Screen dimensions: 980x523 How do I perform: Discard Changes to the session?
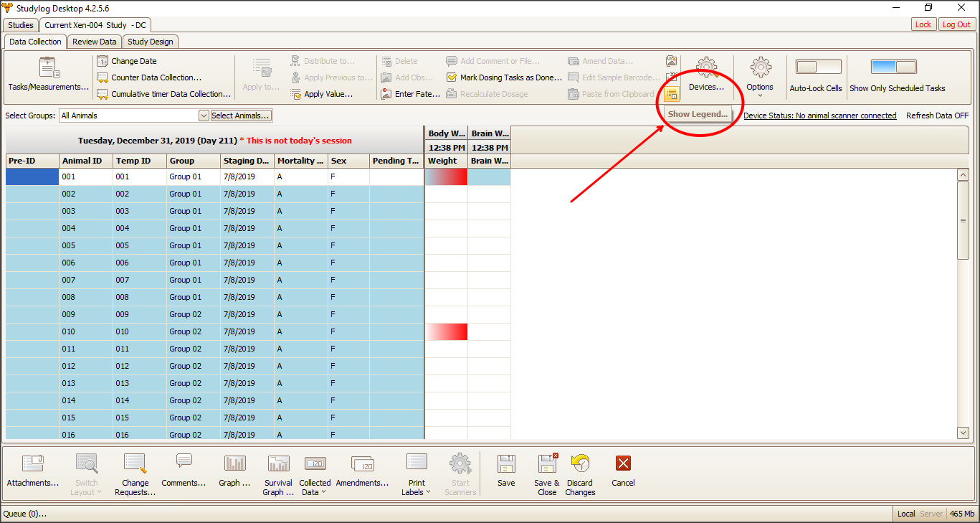coord(580,475)
